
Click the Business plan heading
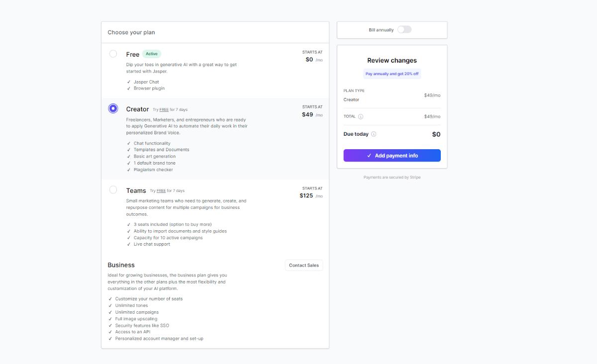click(121, 265)
